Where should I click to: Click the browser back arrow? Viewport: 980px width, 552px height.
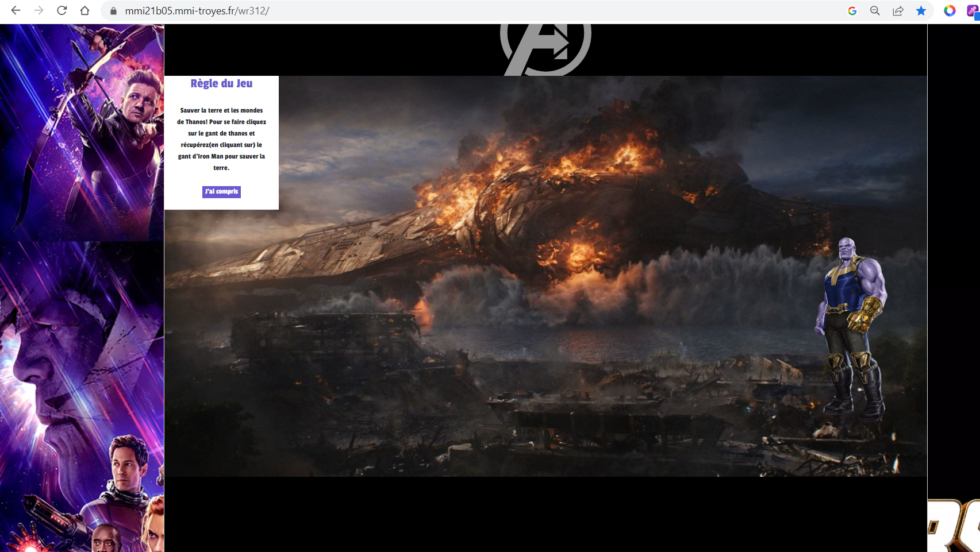[16, 10]
